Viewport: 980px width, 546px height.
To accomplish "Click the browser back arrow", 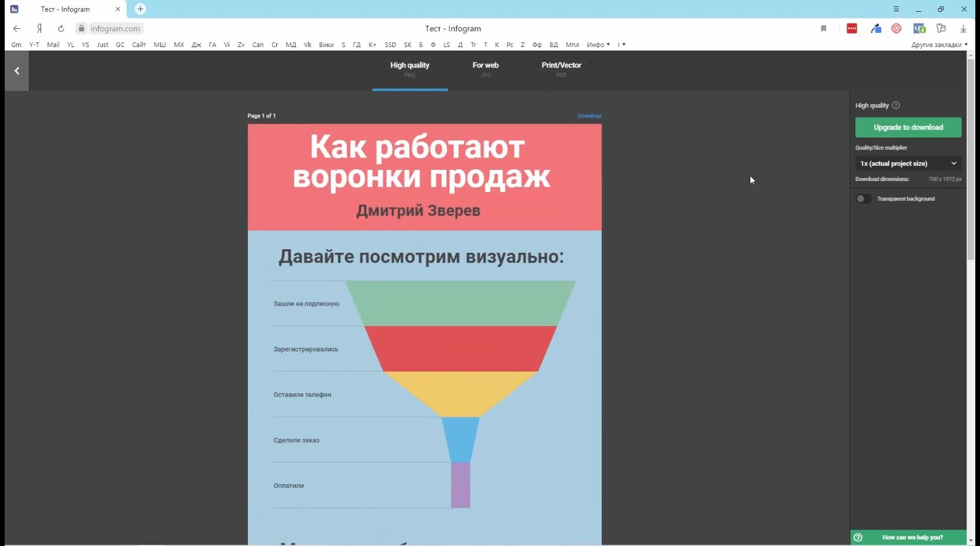I will [16, 28].
